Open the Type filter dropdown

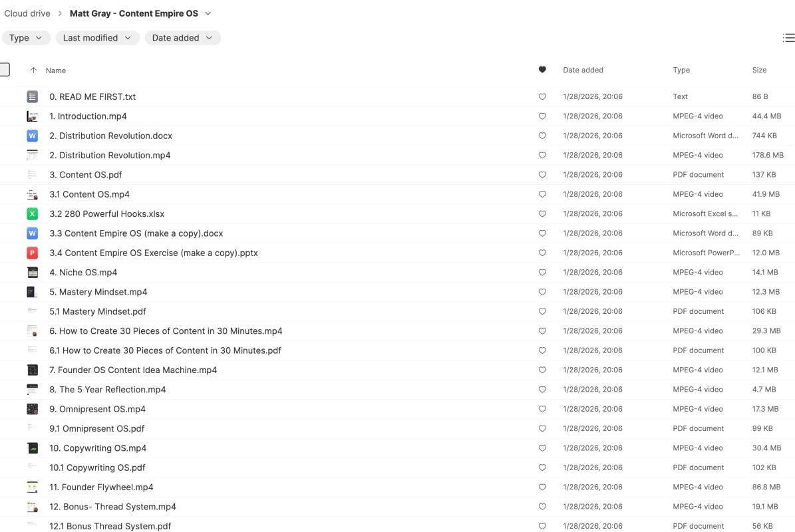27,38
